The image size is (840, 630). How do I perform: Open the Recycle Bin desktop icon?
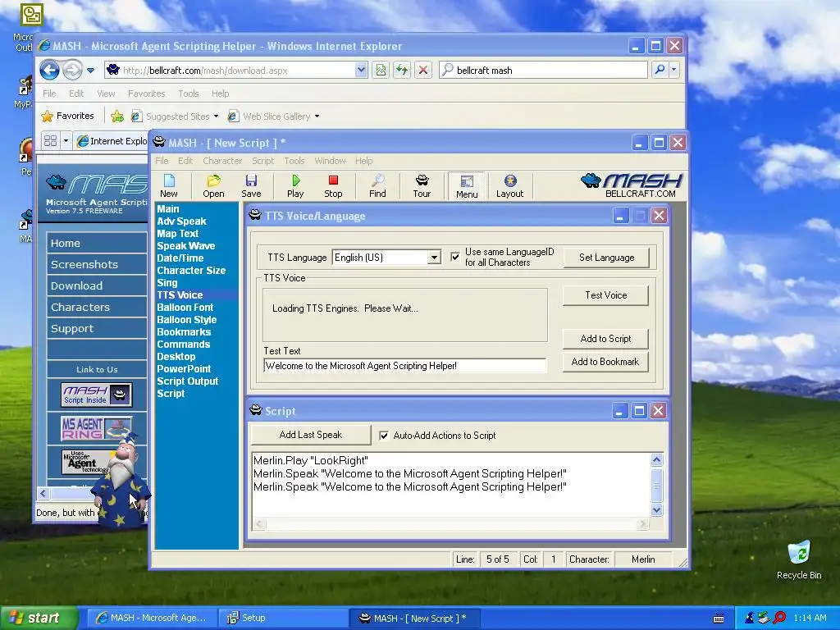[x=799, y=561]
